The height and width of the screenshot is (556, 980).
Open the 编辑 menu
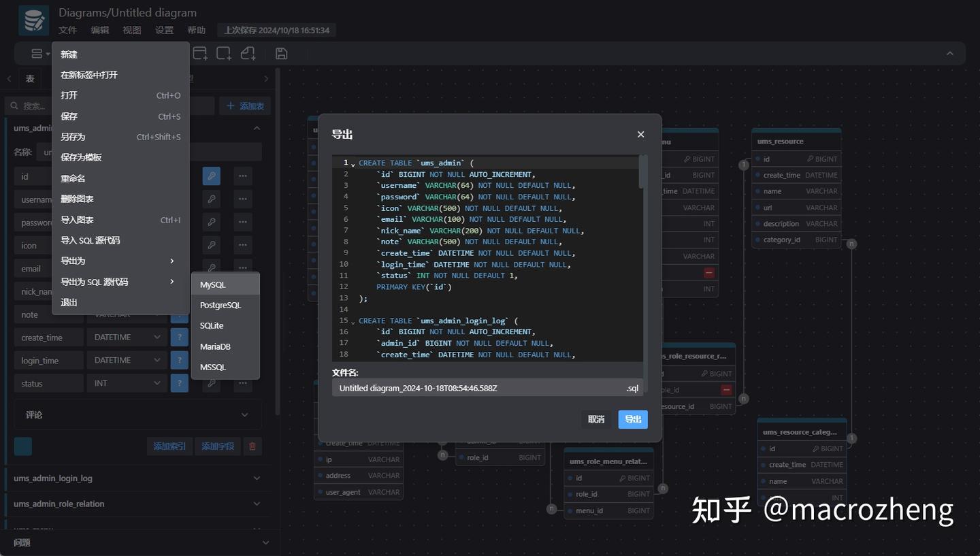click(100, 30)
